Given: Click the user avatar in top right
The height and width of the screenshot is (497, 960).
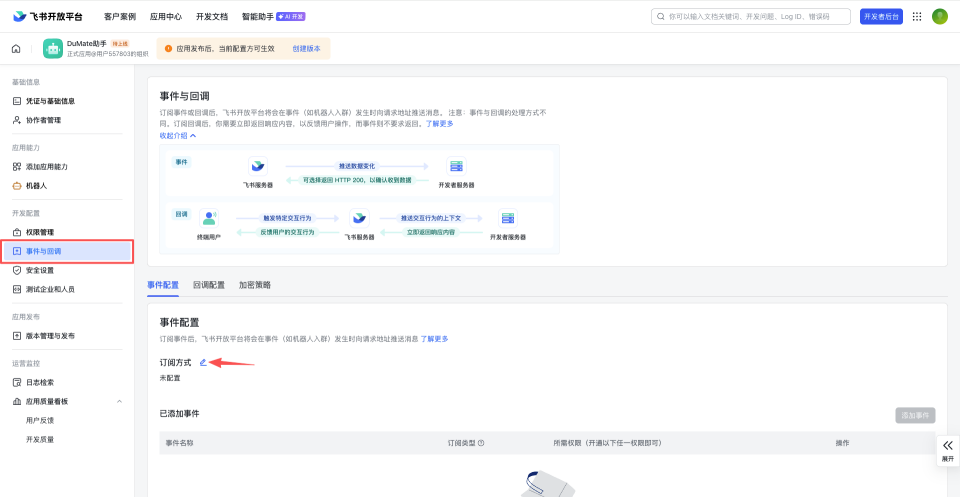Looking at the screenshot, I should click(x=940, y=16).
